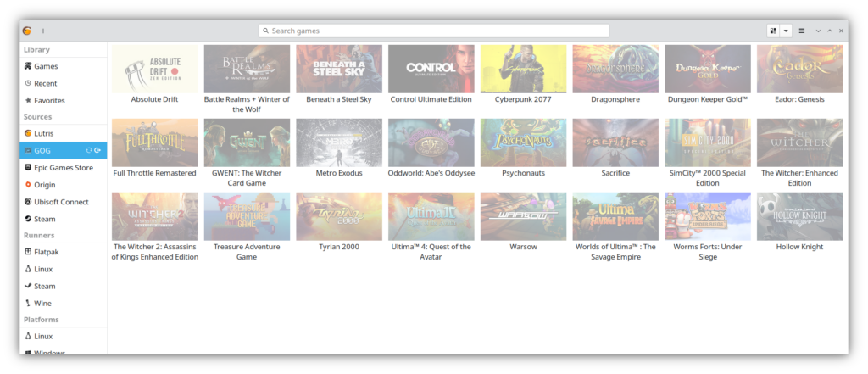Click the Metro Exodus title label
This screenshot has height=374, width=868.
339,173
